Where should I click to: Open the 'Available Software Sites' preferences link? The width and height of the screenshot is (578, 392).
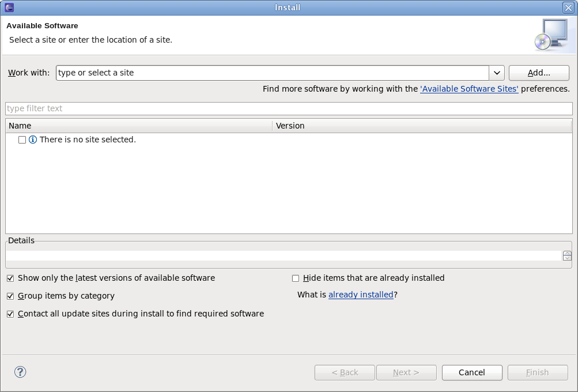(469, 89)
